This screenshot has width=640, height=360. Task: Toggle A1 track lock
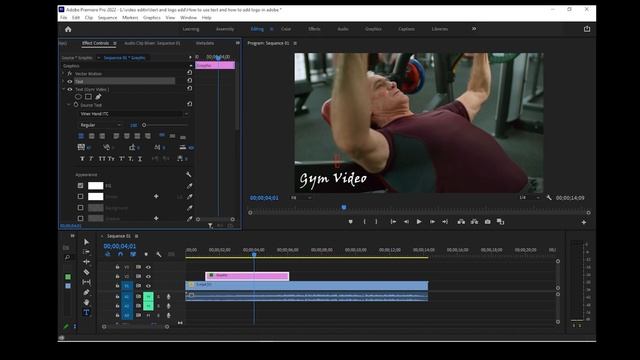[x=117, y=297]
